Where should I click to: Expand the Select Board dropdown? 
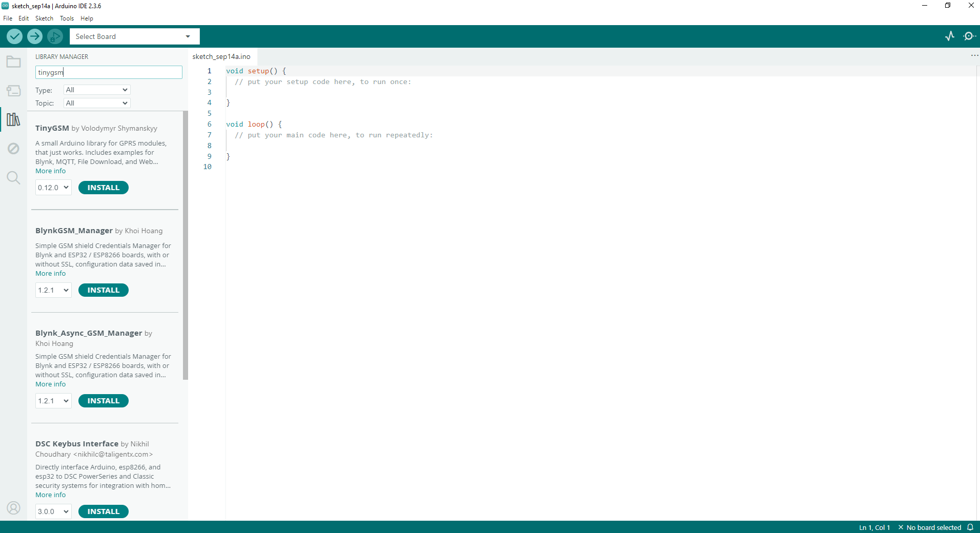pos(134,36)
